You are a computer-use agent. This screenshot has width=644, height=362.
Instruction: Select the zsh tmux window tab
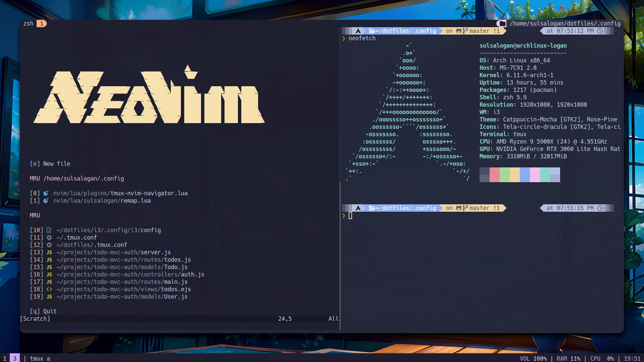(28, 23)
